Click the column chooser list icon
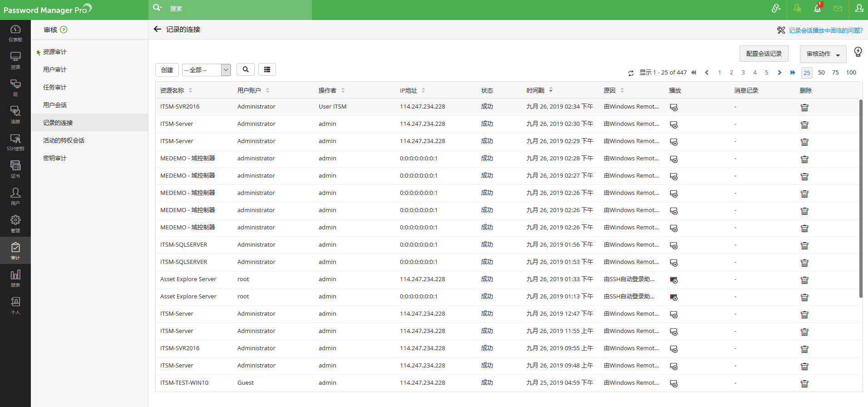 click(267, 69)
